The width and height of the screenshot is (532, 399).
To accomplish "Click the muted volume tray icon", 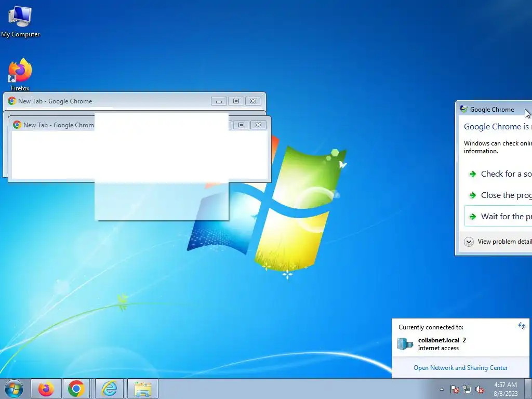I will click(x=480, y=389).
